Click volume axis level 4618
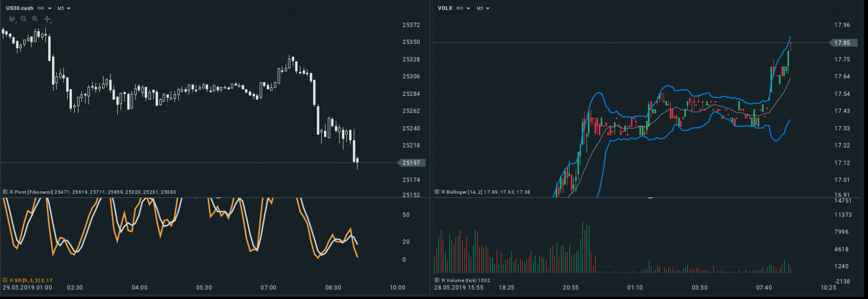The width and height of the screenshot is (868, 299). (841, 249)
